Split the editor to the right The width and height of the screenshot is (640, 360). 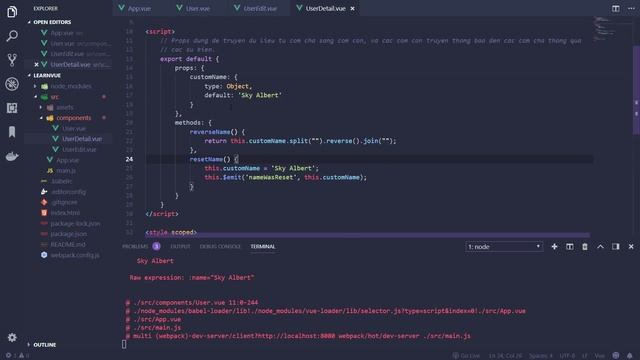click(x=616, y=8)
